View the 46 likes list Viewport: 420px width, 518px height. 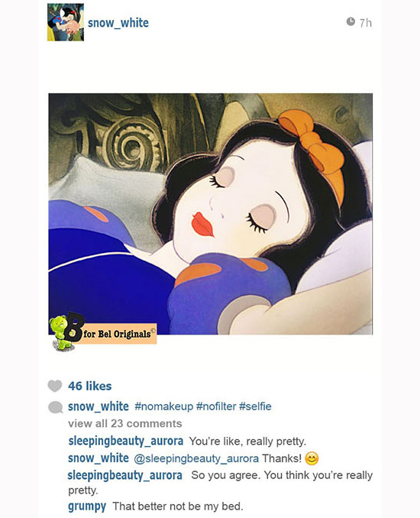90,386
